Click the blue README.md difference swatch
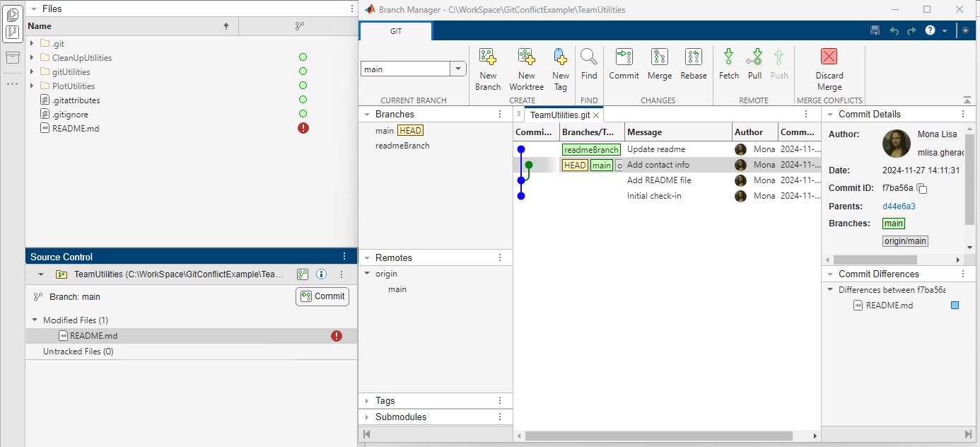Viewport: 980px width, 447px height. [x=955, y=306]
